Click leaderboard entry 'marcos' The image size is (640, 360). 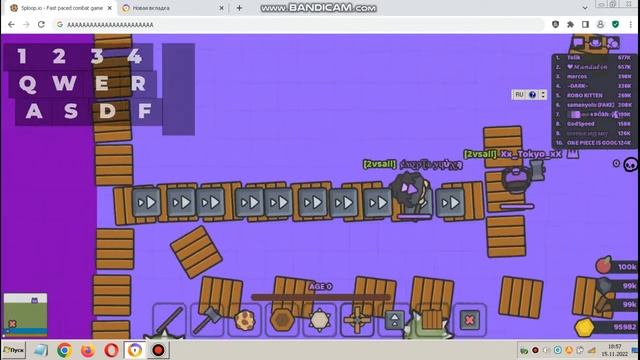[594, 76]
